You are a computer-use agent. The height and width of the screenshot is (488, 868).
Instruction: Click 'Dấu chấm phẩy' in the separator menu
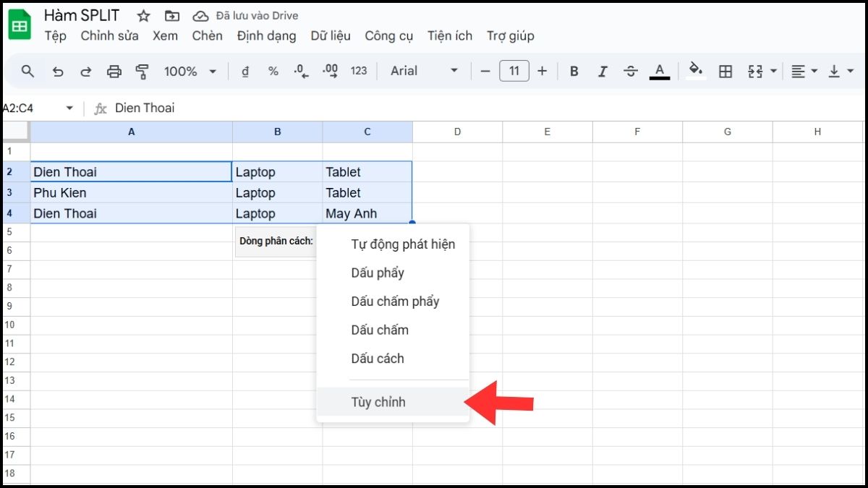[395, 301]
